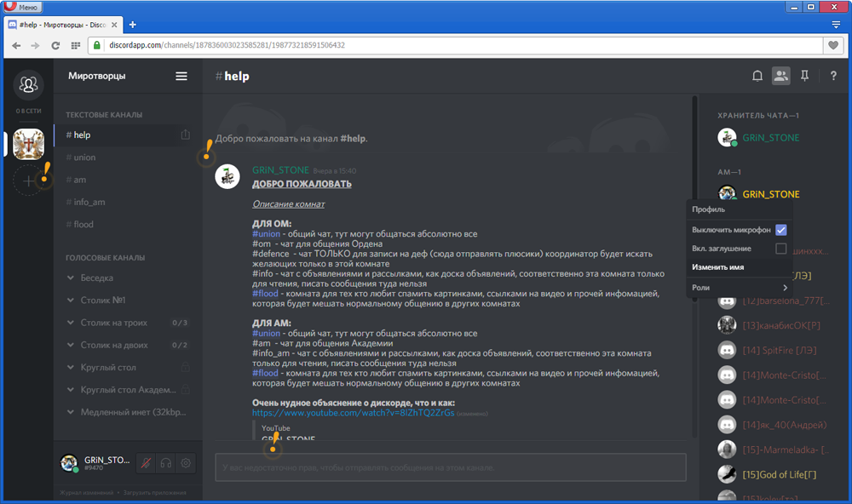The height and width of the screenshot is (504, 852).
Task: Click GRiN_STONE name under АМ group
Action: [x=770, y=194]
